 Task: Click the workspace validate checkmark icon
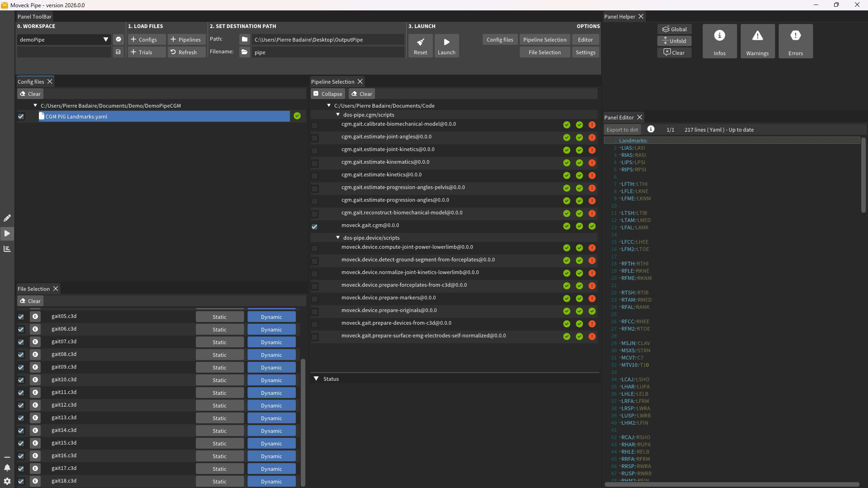(119, 39)
